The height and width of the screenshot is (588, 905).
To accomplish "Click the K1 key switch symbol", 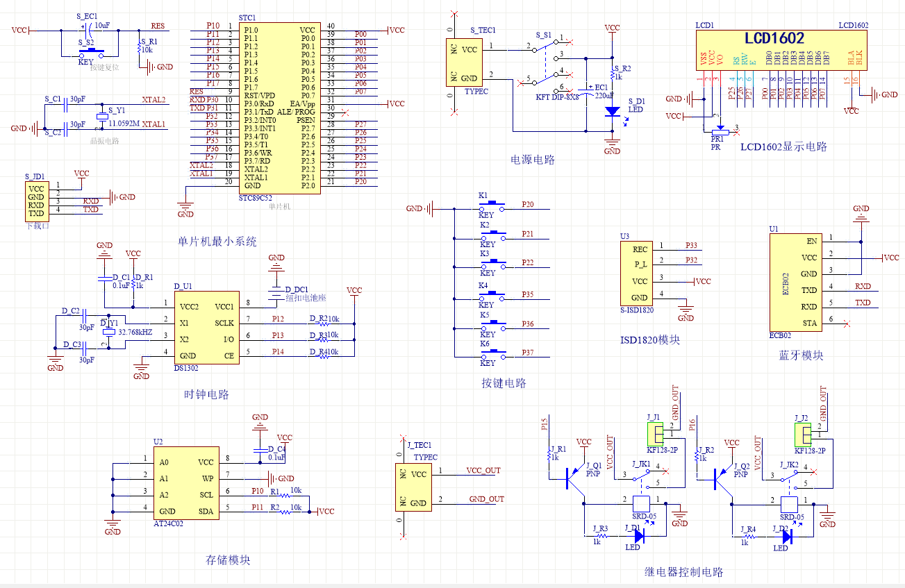I will click(x=492, y=206).
